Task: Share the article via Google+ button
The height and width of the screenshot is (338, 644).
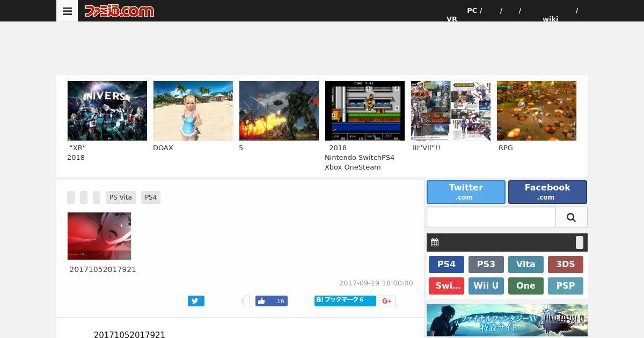Action: (x=387, y=301)
